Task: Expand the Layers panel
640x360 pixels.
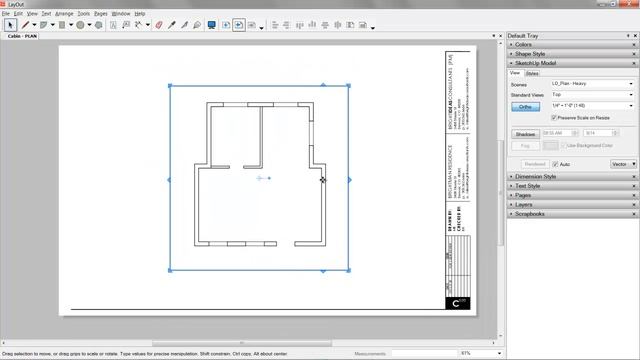Action: coord(523,204)
